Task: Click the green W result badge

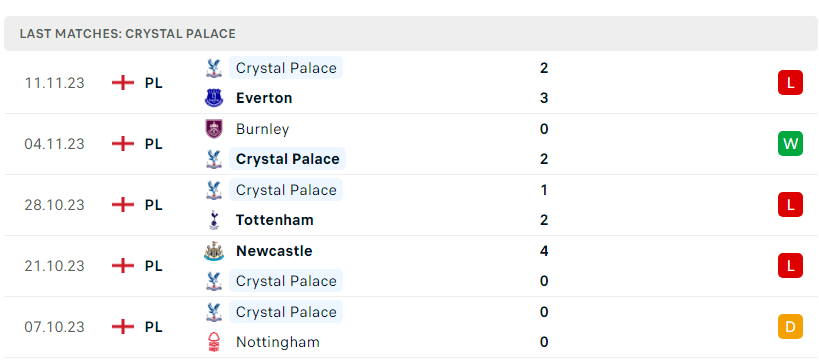Action: tap(790, 144)
